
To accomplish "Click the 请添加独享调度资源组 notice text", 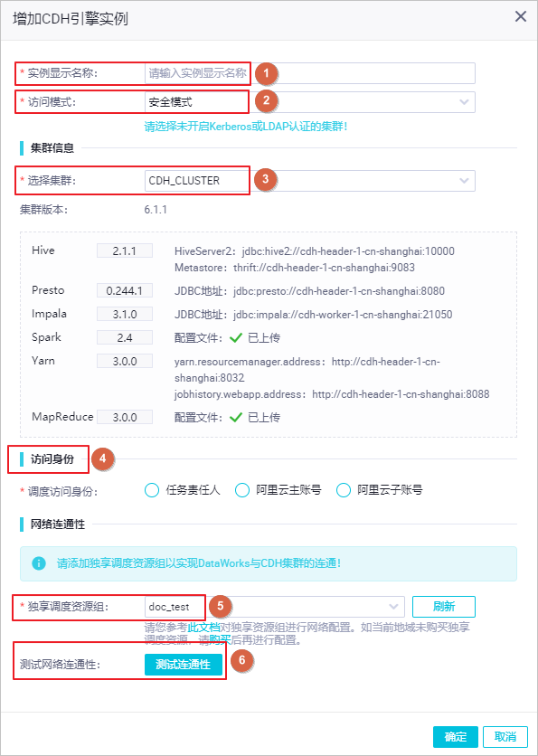I will point(199,563).
